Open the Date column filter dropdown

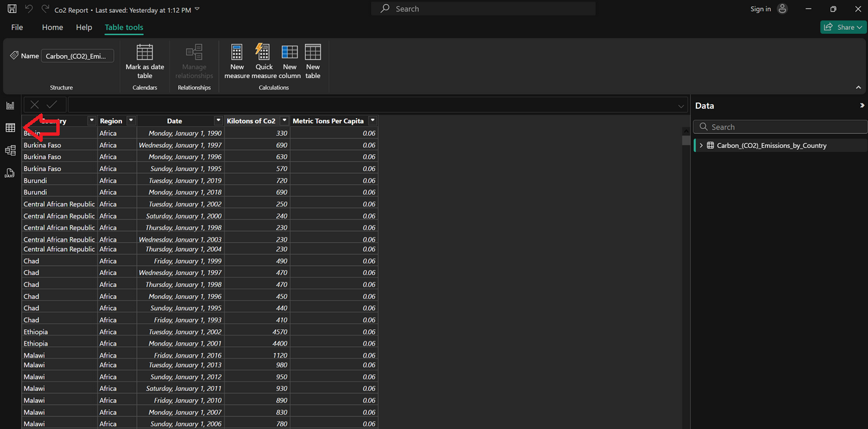tap(218, 121)
